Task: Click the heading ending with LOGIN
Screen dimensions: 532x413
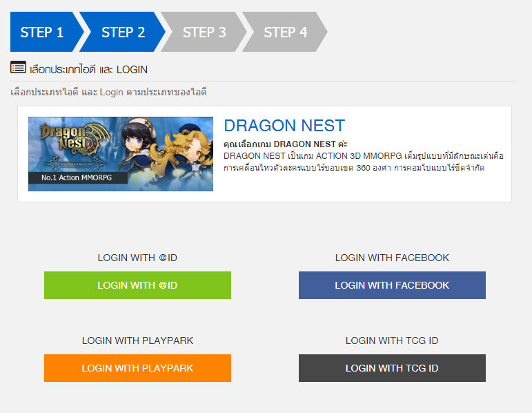Action: (88, 69)
